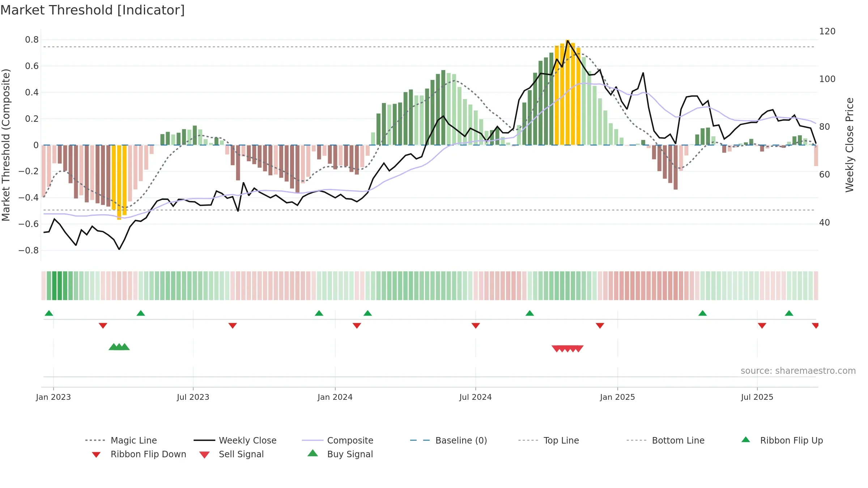Click the source: sharemaestro.com text
Screen dimensions: 868x488
pyautogui.click(x=798, y=371)
